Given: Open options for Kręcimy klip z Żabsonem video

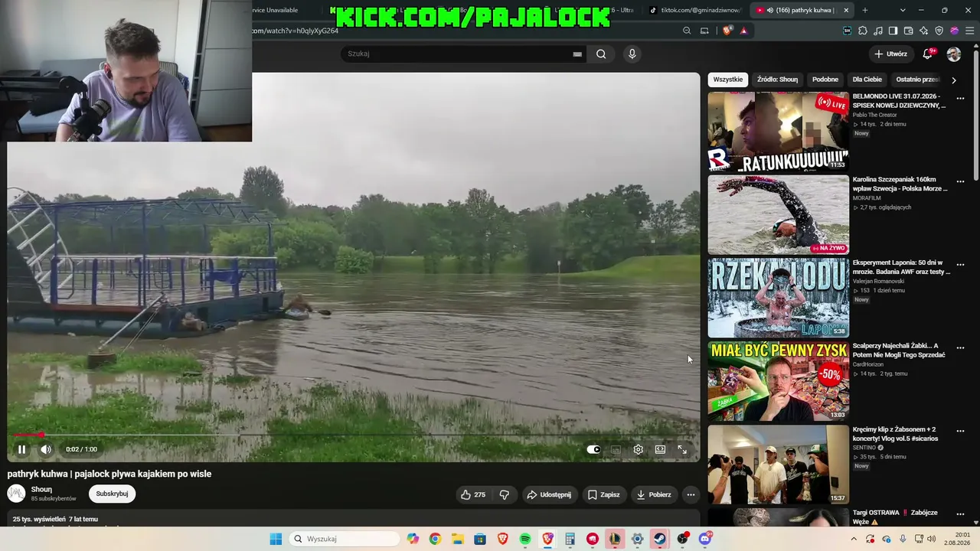Looking at the screenshot, I should click(x=960, y=432).
